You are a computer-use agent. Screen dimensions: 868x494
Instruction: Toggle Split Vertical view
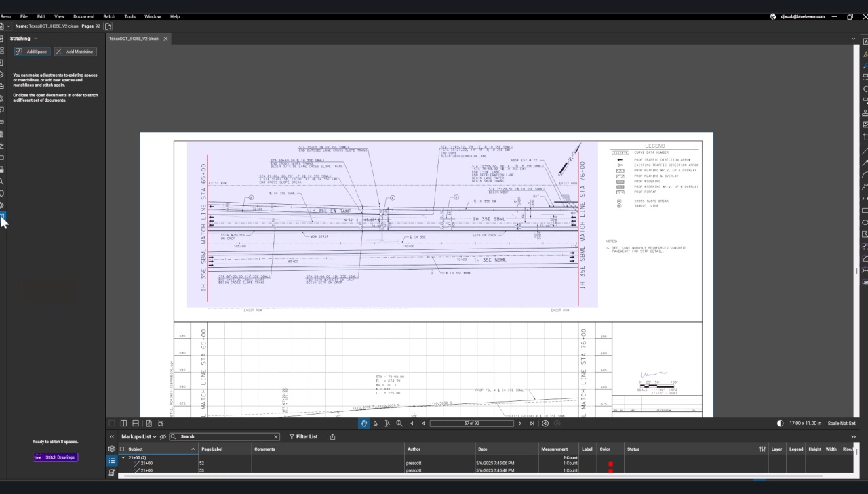pos(124,424)
